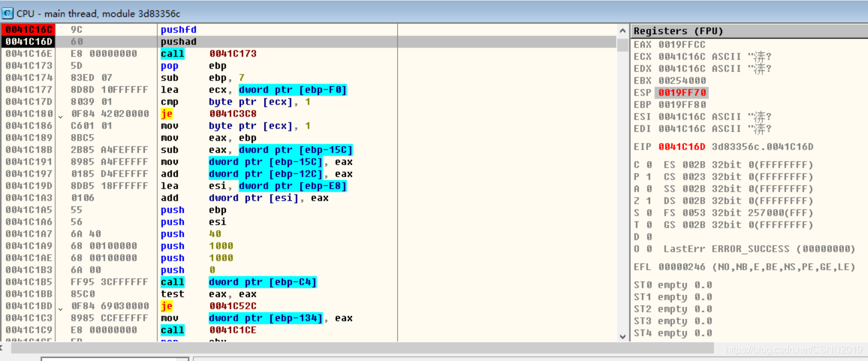The height and width of the screenshot is (361, 868).
Task: Click the O flag value
Action: (x=649, y=249)
